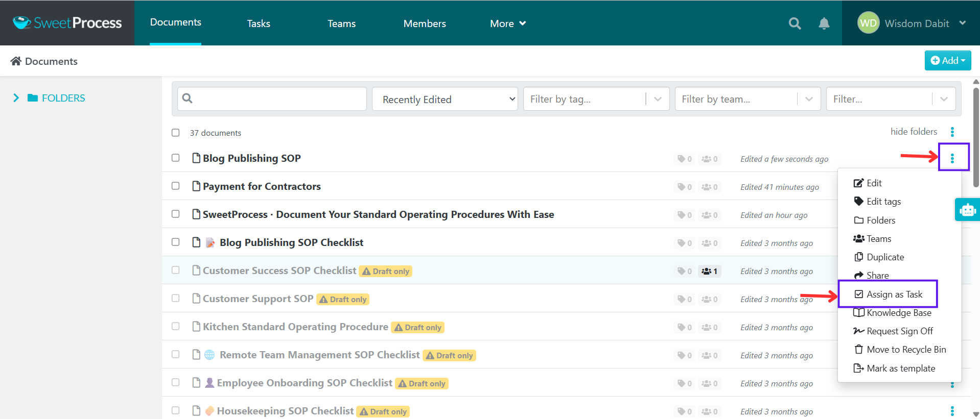Choose Duplicate in the context menu
This screenshot has height=419, width=980.
coord(879,257)
